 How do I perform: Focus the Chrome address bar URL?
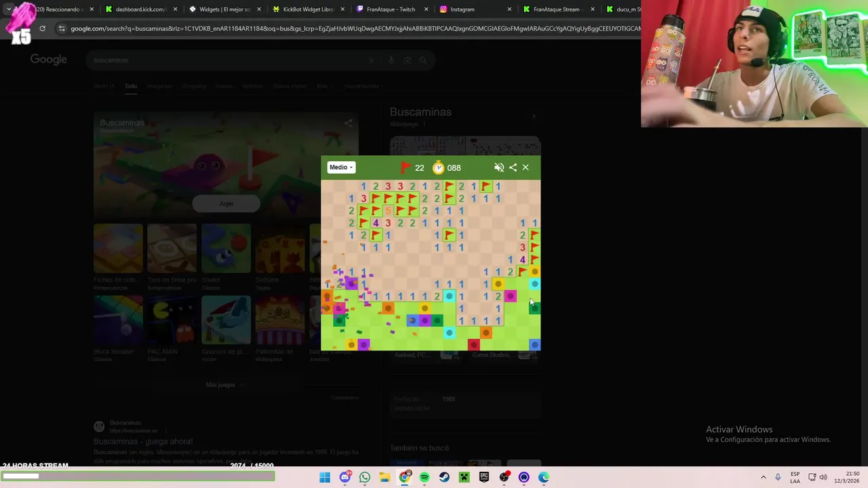(x=353, y=28)
